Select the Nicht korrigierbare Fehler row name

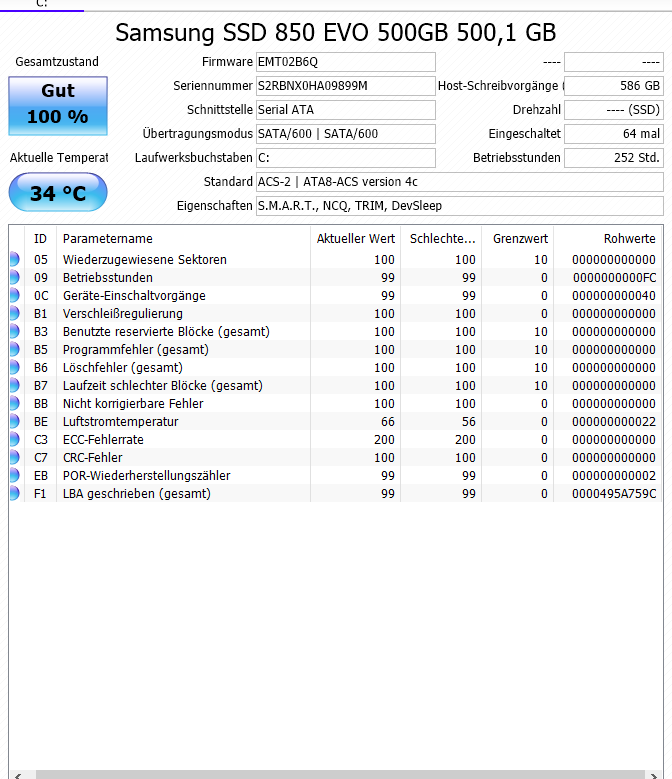133,403
